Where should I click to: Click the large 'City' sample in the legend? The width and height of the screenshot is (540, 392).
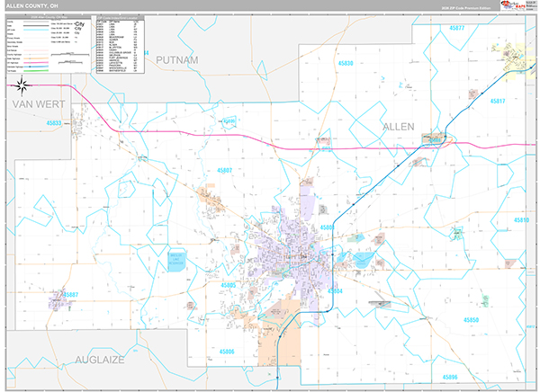[79, 24]
